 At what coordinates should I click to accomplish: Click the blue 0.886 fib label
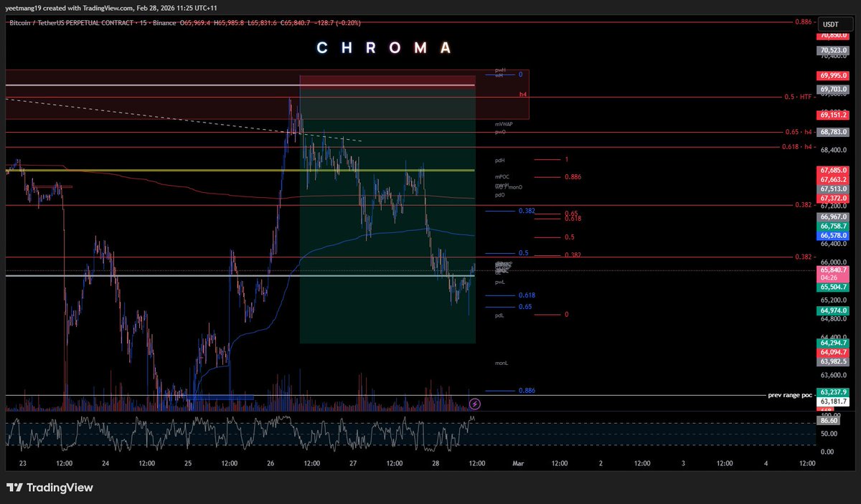527,391
